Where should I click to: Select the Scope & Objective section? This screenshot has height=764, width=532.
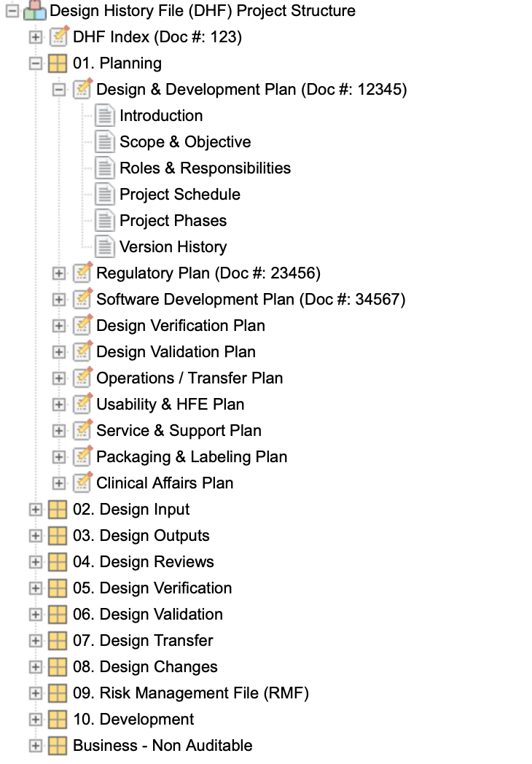pyautogui.click(x=185, y=141)
